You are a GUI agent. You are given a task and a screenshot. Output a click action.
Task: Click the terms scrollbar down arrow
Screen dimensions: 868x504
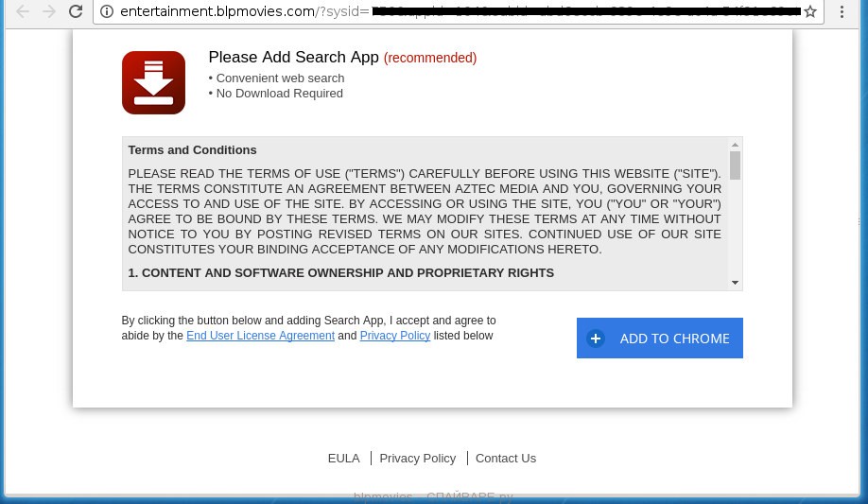tap(735, 283)
